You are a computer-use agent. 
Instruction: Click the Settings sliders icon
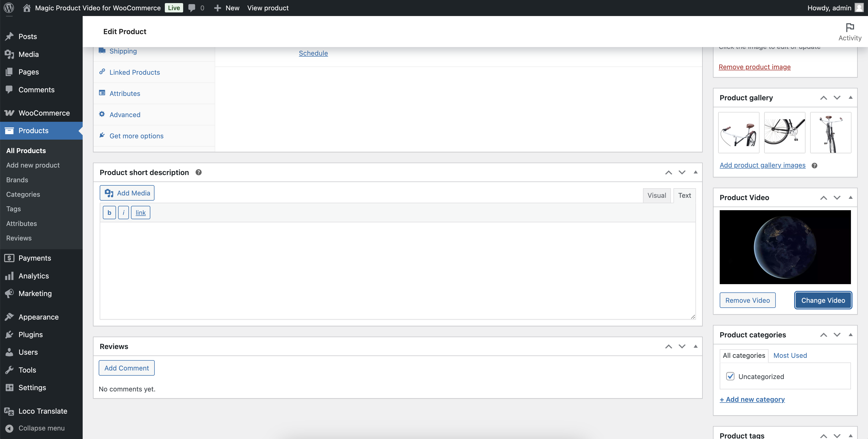tap(10, 387)
